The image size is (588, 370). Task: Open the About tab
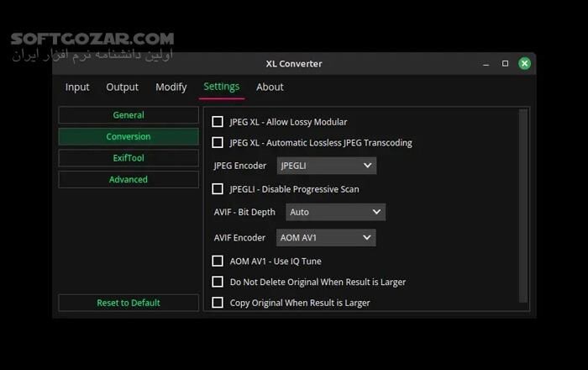point(270,87)
